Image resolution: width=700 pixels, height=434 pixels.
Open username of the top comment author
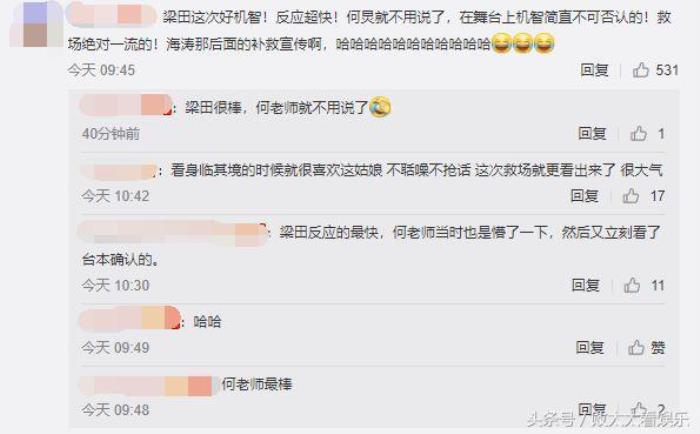(111, 14)
